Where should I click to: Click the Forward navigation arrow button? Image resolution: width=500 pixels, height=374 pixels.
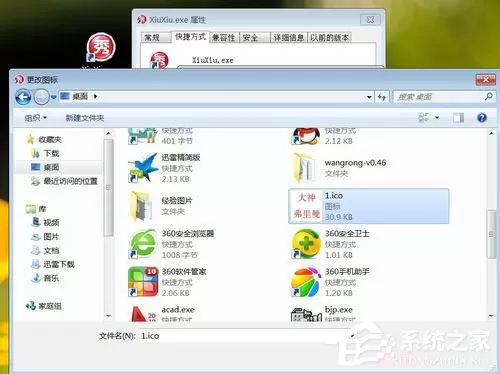pyautogui.click(x=41, y=97)
